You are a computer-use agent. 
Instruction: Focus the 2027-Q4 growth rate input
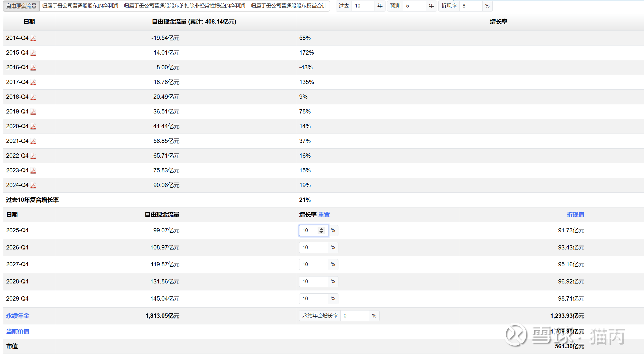(313, 264)
